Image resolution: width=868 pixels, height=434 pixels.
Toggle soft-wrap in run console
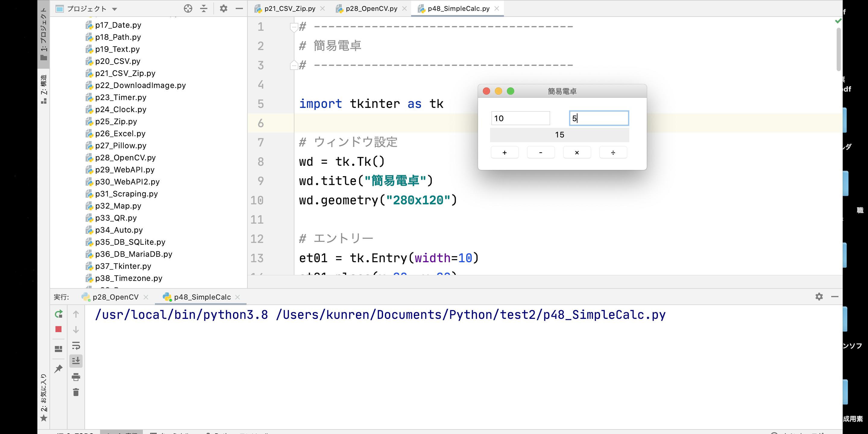coord(76,346)
